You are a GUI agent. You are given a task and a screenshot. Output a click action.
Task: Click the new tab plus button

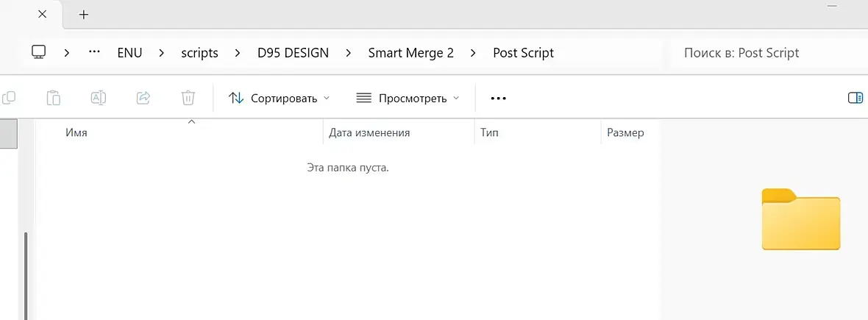84,15
